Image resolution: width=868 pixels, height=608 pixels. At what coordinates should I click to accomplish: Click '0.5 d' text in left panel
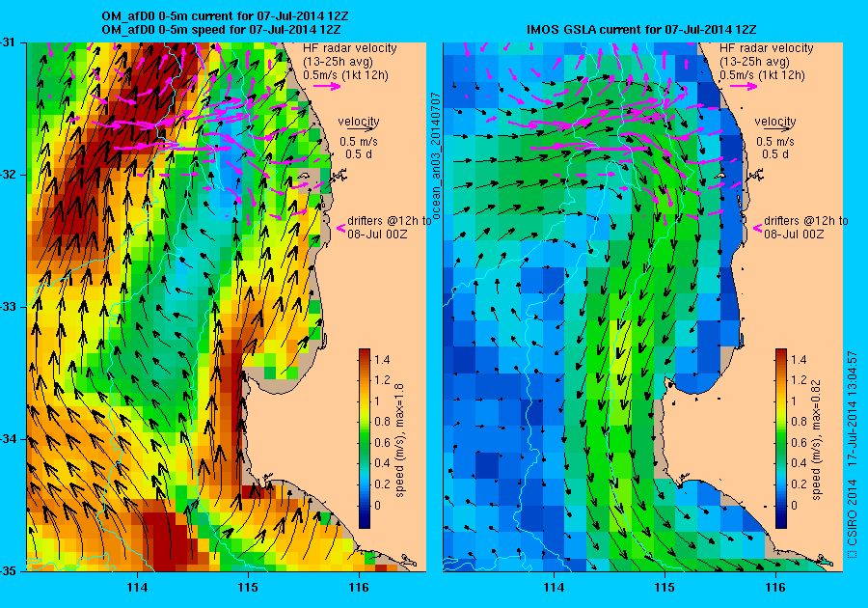(x=359, y=154)
